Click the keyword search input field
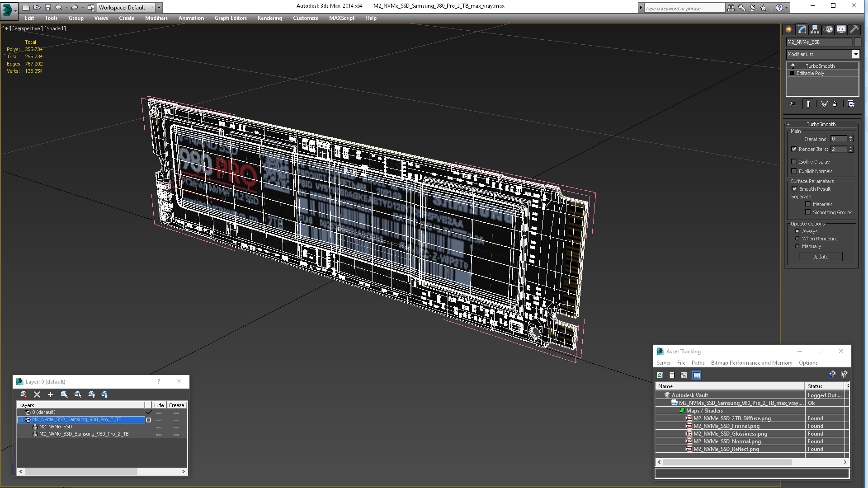Viewport: 868px width, 488px height. pos(684,8)
